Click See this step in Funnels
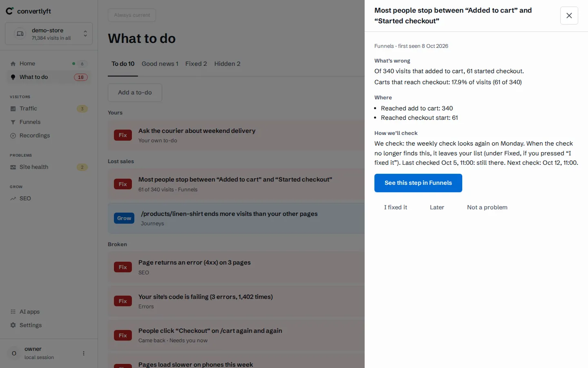588x368 pixels. tap(418, 183)
